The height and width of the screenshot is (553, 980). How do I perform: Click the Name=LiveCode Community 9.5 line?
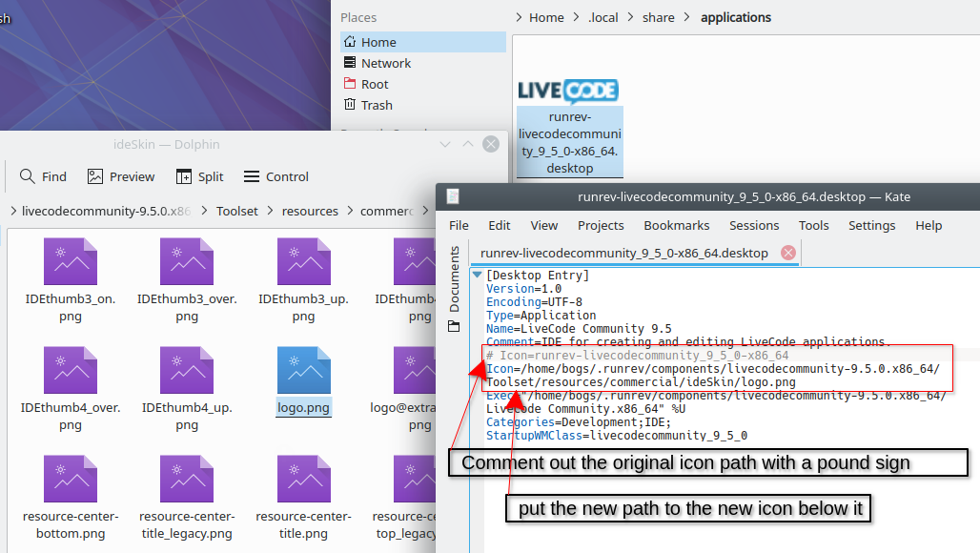click(x=579, y=329)
